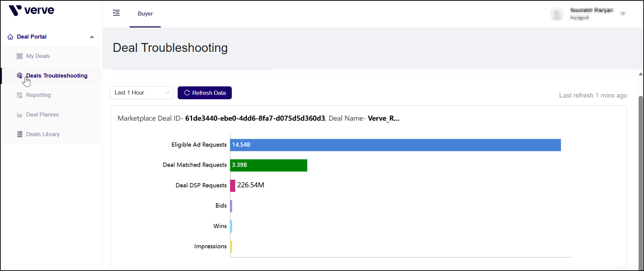Image resolution: width=644 pixels, height=271 pixels.
Task: Click the Wins axis label
Action: [x=220, y=226]
